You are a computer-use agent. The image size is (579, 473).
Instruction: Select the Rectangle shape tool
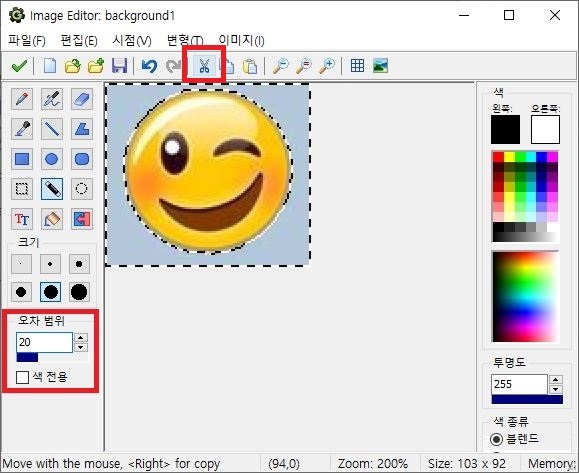point(22,159)
